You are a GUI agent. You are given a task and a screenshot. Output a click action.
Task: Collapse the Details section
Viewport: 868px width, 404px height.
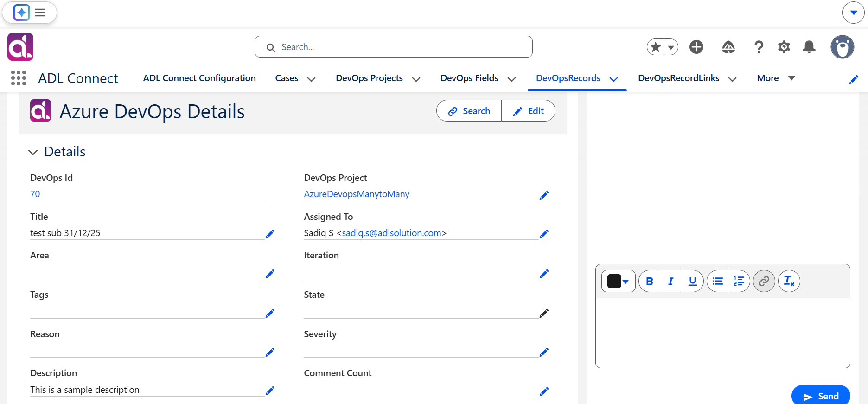33,152
